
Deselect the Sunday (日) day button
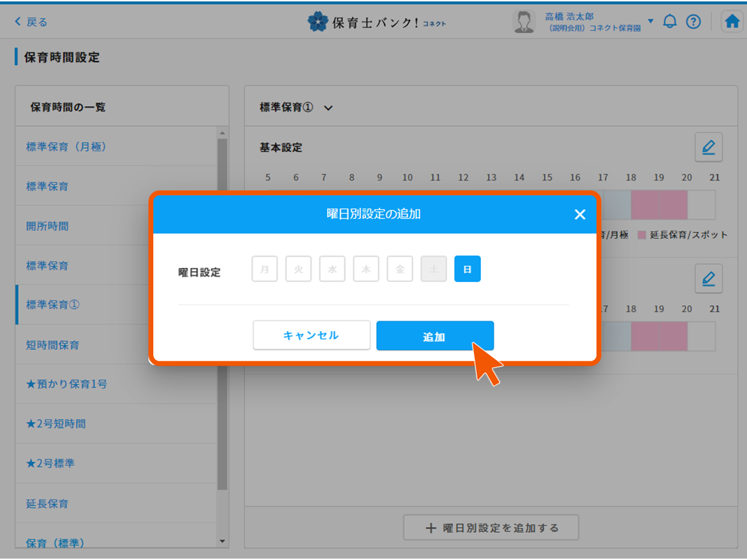click(467, 269)
